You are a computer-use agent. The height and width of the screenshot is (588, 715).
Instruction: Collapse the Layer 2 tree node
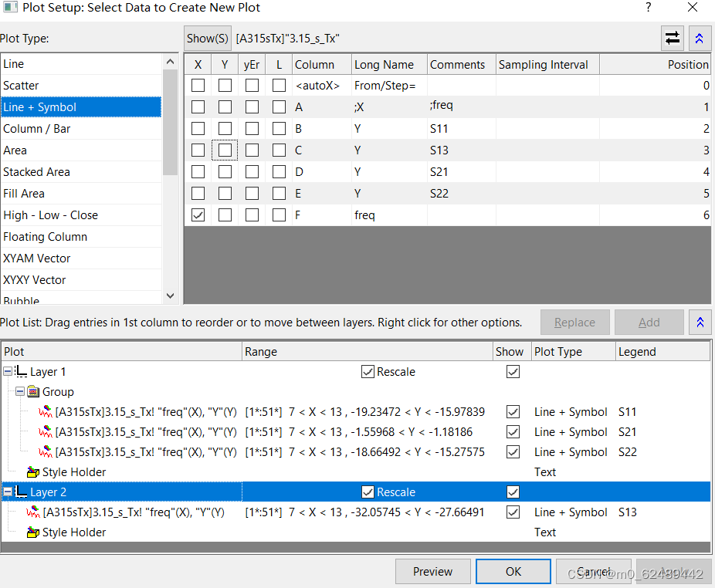tap(8, 492)
